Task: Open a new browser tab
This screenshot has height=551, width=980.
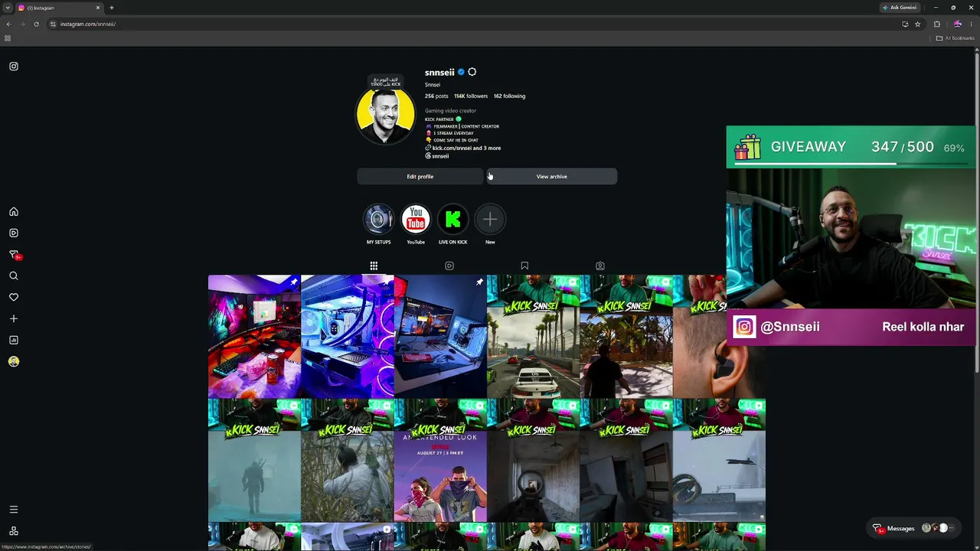Action: (112, 8)
